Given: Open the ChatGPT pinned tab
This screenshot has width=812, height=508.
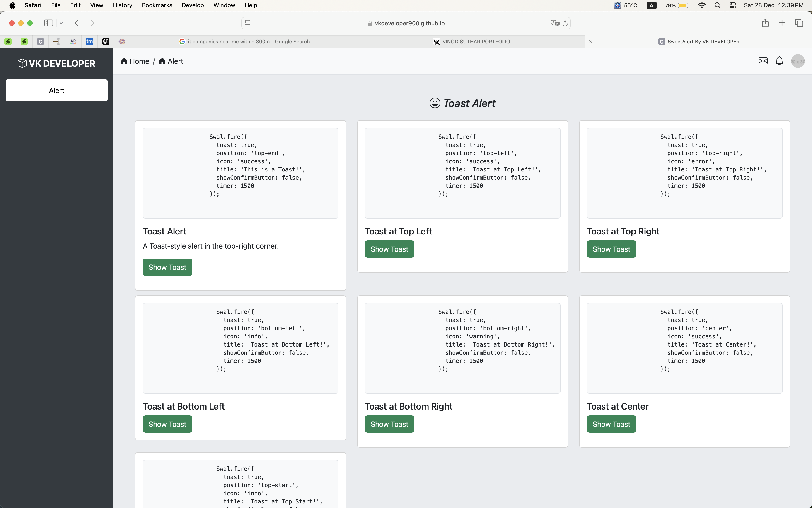Looking at the screenshot, I should [106, 41].
